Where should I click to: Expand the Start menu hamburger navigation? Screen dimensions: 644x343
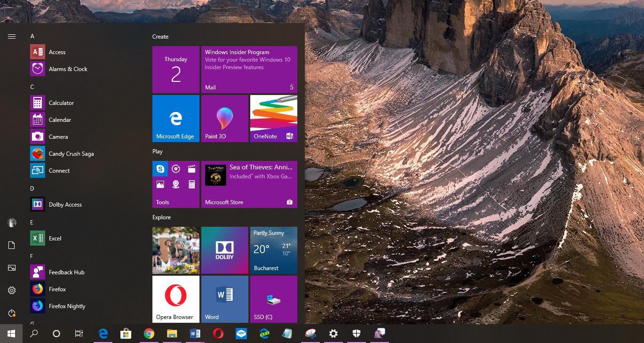click(12, 36)
